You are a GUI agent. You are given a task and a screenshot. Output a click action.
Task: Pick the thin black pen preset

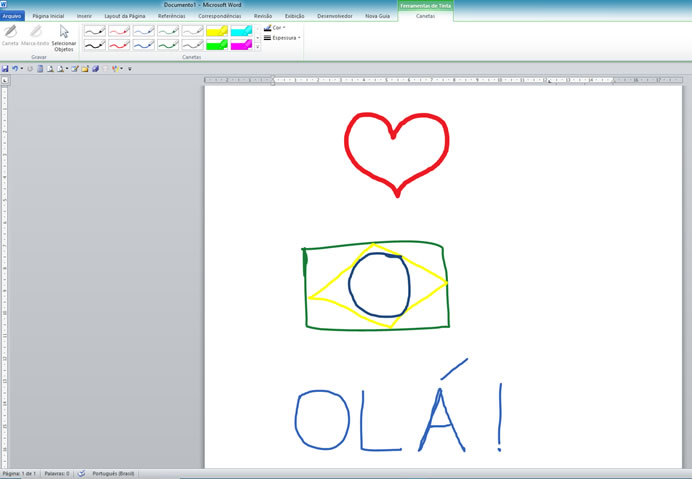tap(95, 31)
